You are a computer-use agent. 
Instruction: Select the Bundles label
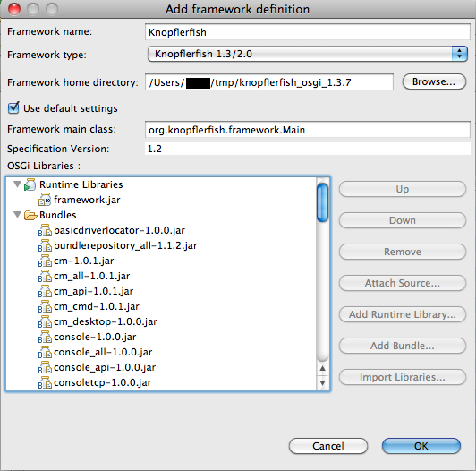57,215
